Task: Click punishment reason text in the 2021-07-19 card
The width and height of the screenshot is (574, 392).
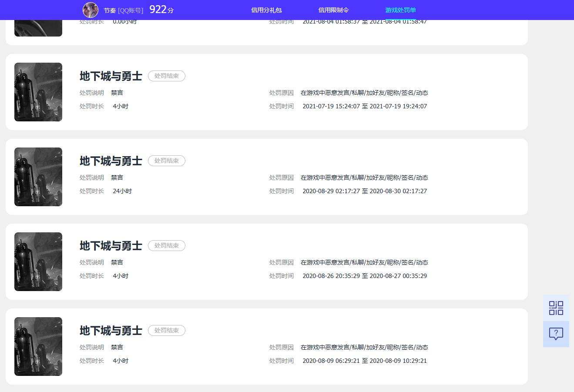Action: pyautogui.click(x=364, y=93)
